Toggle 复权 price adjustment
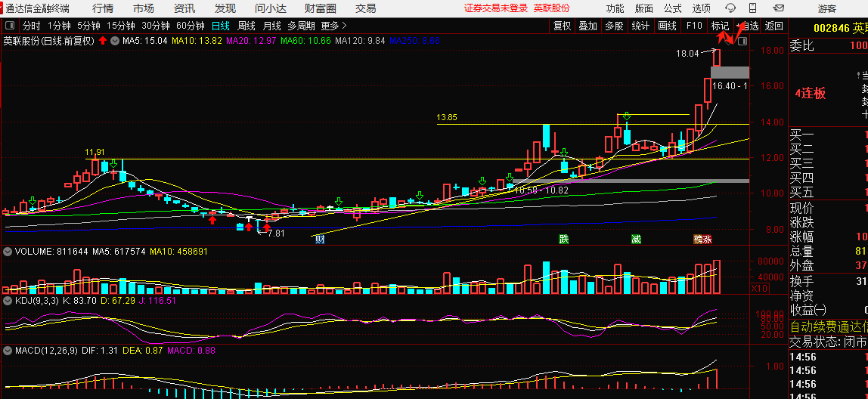 pyautogui.click(x=563, y=26)
